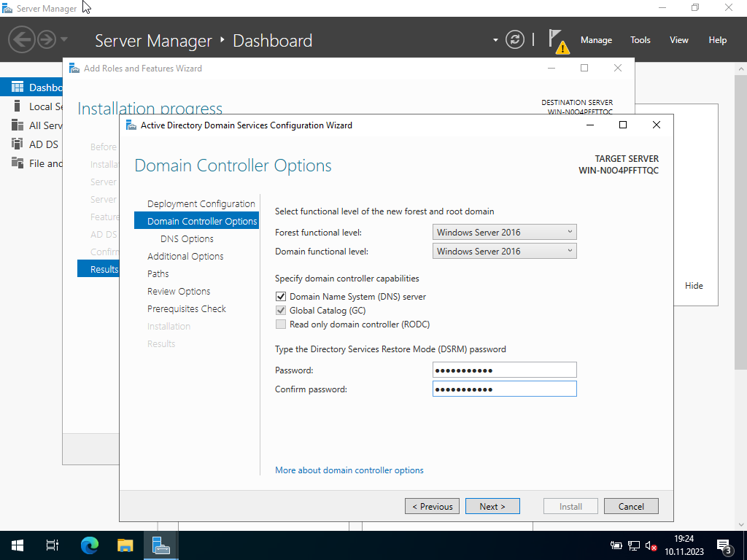Maximize the AD DS Configuration Wizard
747x560 pixels.
(x=623, y=125)
